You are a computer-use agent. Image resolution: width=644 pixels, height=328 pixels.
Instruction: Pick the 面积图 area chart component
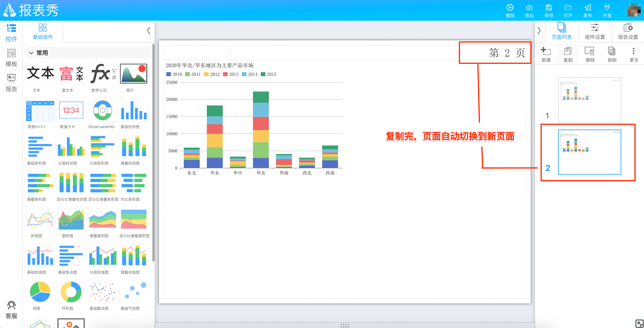[x=71, y=219]
